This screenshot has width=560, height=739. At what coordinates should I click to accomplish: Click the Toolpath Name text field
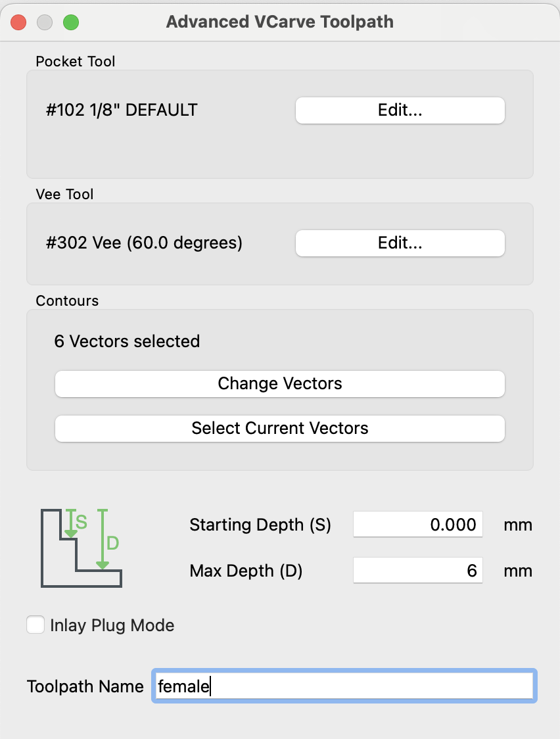(344, 686)
